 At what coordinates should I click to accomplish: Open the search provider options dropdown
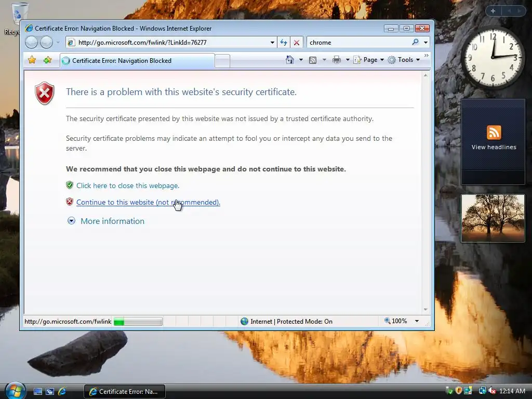426,43
